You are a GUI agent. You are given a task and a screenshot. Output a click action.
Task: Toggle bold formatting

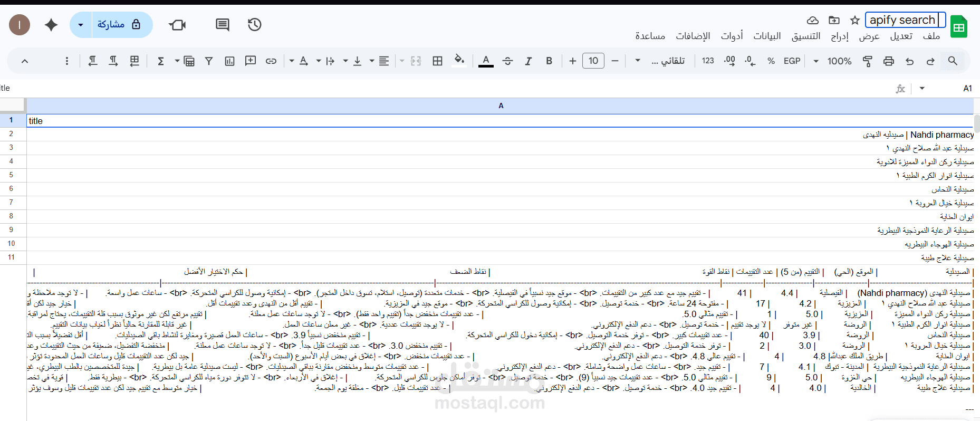(549, 61)
